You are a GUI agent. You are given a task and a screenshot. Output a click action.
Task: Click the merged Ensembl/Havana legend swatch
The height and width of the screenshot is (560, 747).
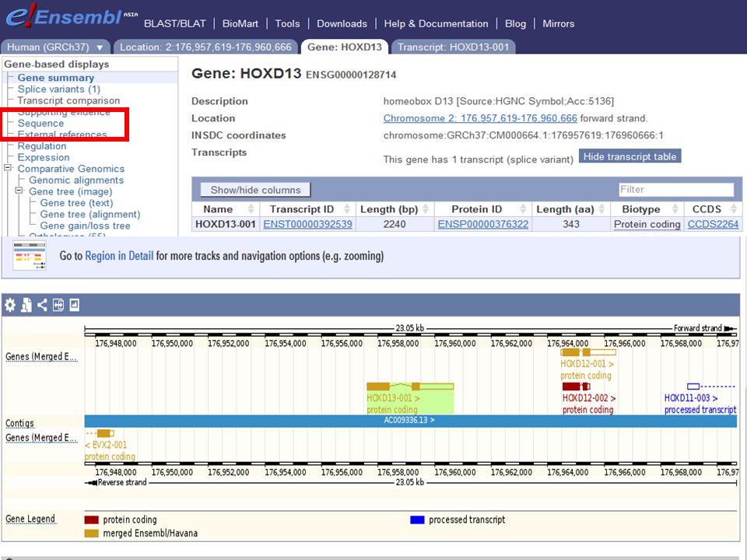pos(92,534)
